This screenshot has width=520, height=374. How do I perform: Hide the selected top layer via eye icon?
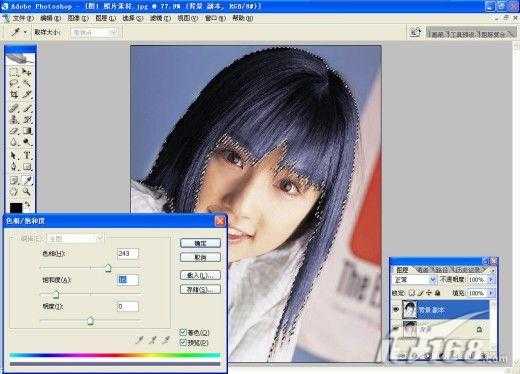tap(396, 310)
